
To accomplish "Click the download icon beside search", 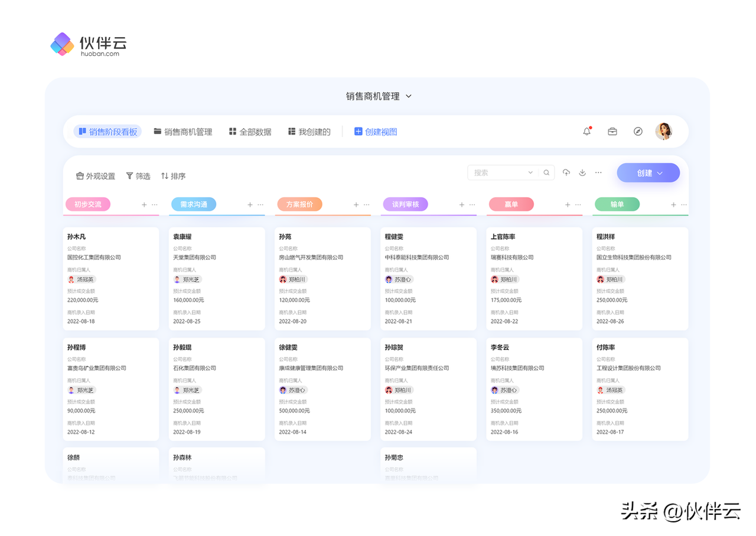I will click(582, 173).
